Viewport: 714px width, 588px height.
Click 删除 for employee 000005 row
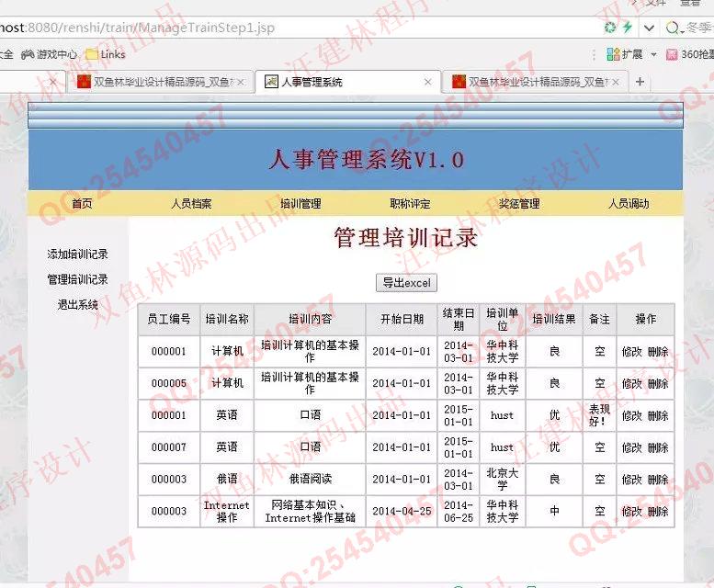coord(658,384)
